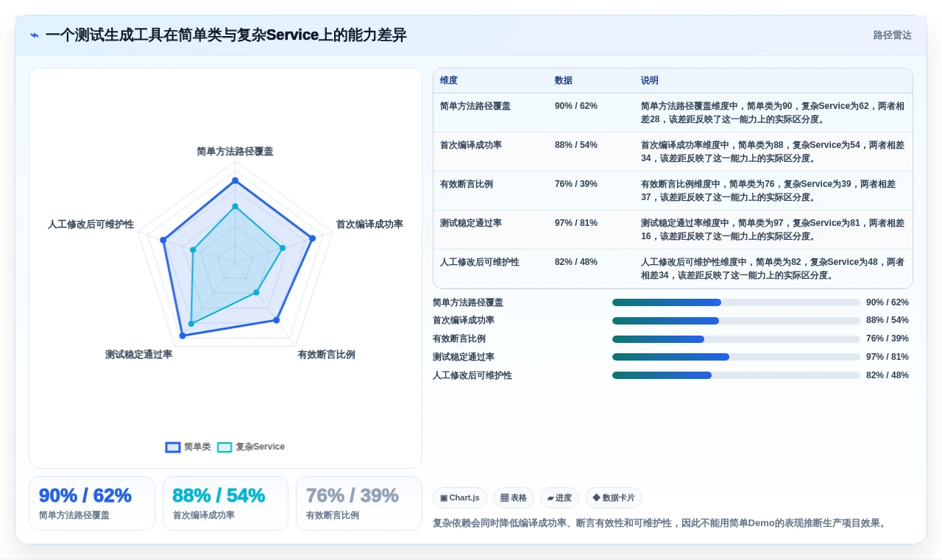The height and width of the screenshot is (560, 942).
Task: Click the 简单方法路径覆盖 progress bar
Action: click(736, 302)
